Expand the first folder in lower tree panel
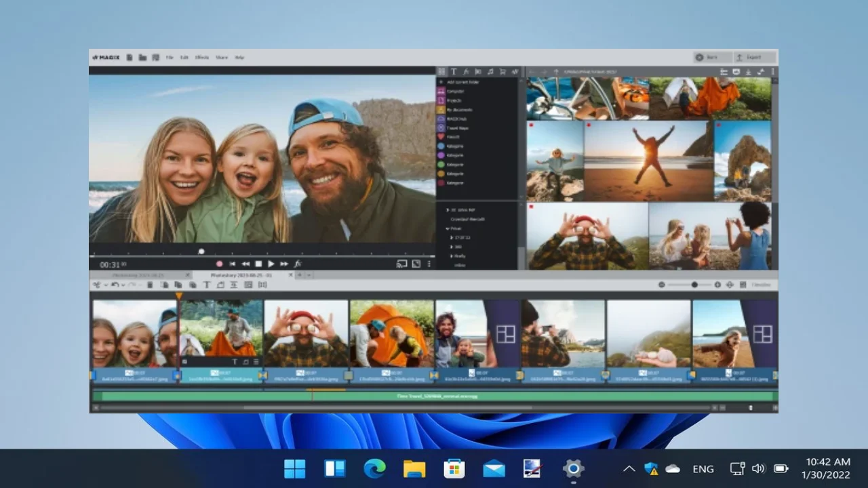868x488 pixels. coord(448,210)
